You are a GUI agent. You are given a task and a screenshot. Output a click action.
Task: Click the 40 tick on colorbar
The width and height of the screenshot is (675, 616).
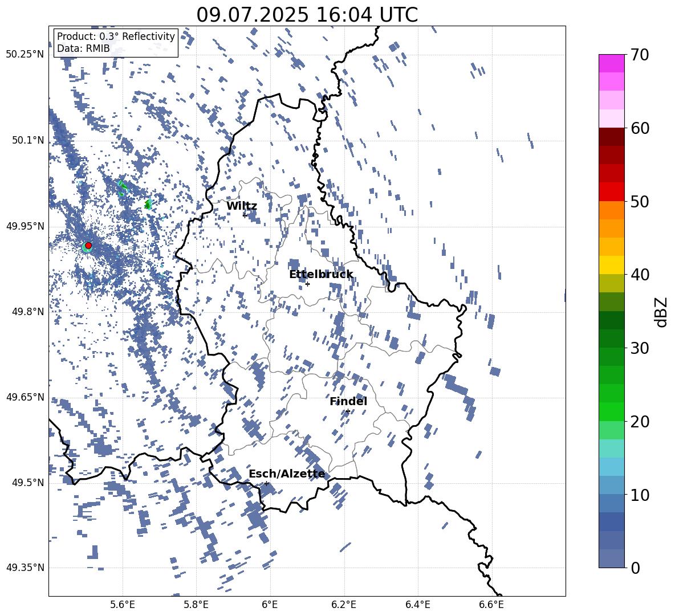[639, 275]
